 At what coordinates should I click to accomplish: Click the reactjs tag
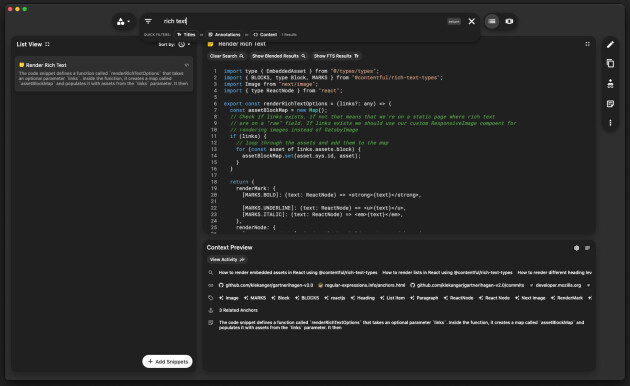pyautogui.click(x=335, y=298)
